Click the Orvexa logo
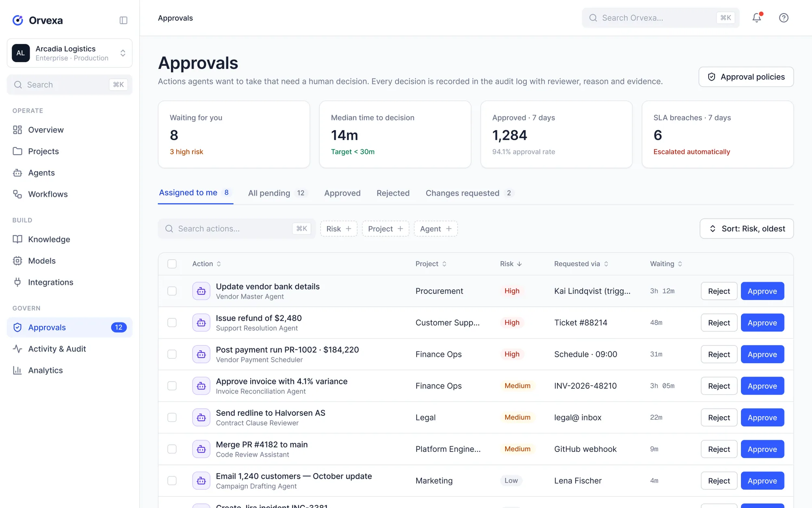The height and width of the screenshot is (508, 812). (x=37, y=20)
